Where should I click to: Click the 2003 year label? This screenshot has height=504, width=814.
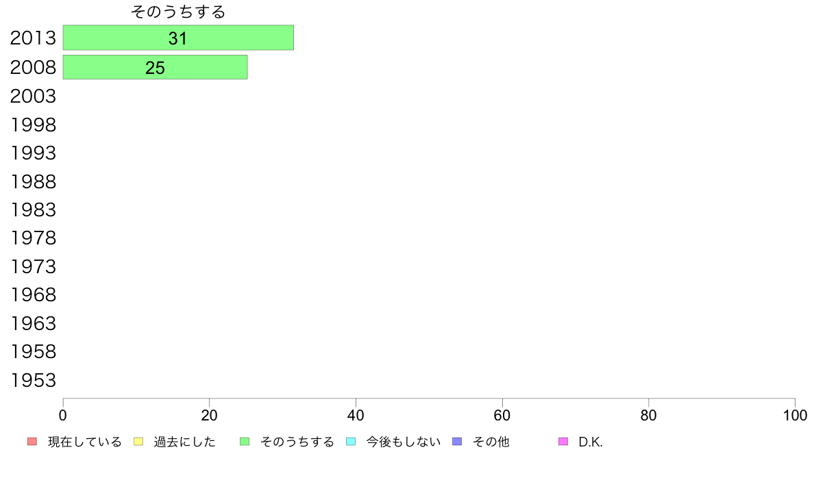click(x=33, y=96)
